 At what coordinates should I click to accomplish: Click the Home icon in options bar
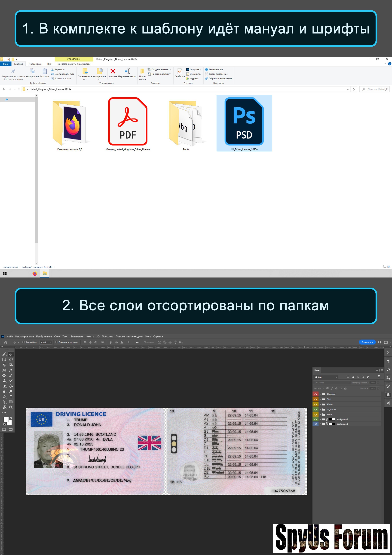pos(6,342)
